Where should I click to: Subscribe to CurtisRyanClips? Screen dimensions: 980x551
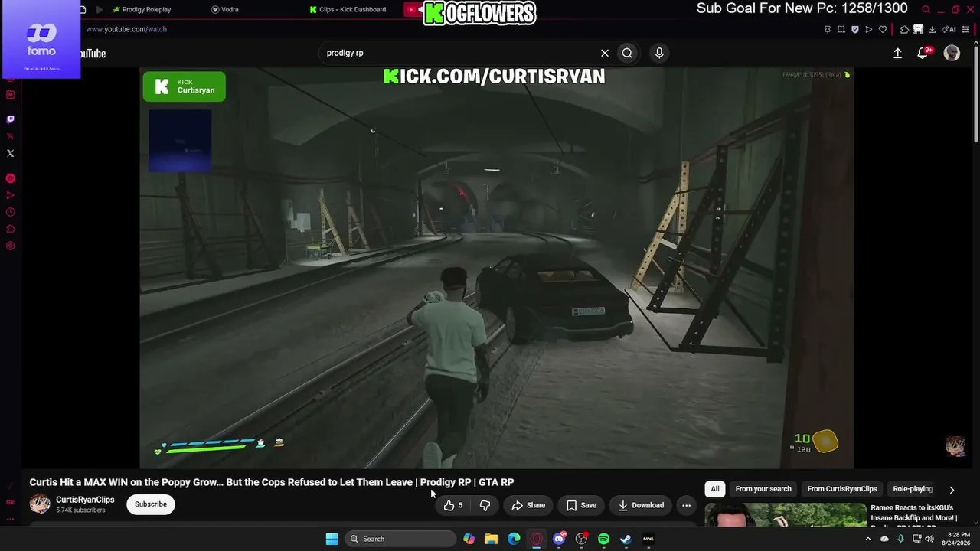pos(151,504)
